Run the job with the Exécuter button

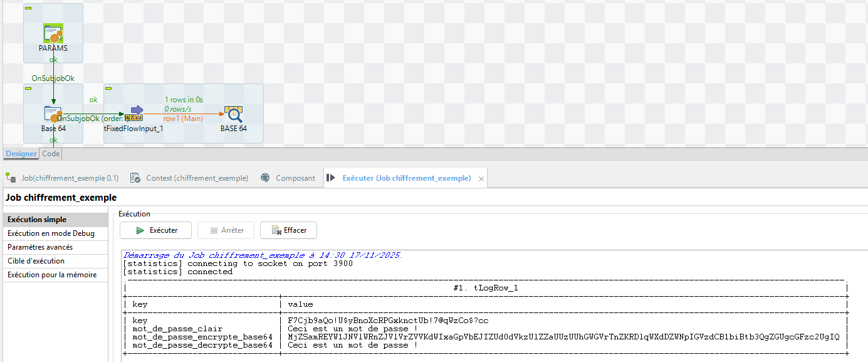155,230
